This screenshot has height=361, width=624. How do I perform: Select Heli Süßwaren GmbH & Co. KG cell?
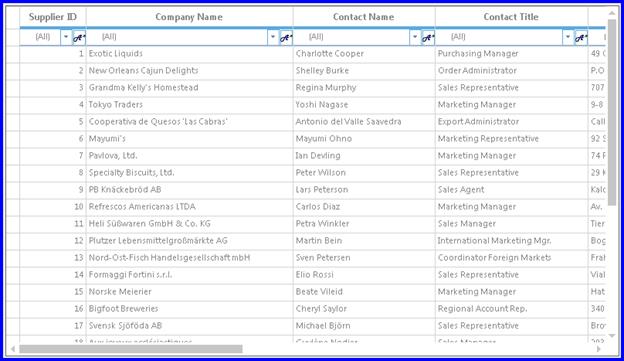click(189, 224)
